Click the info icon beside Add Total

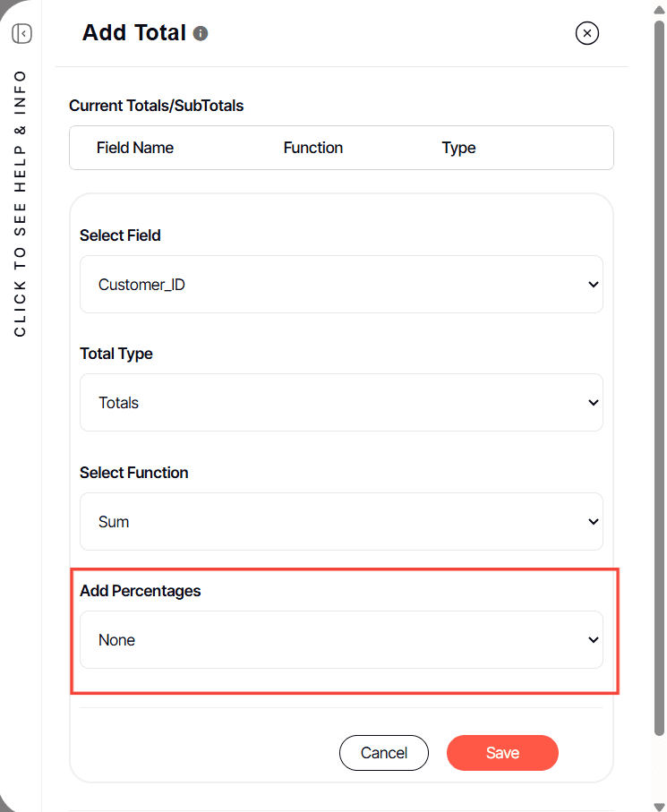click(x=201, y=34)
